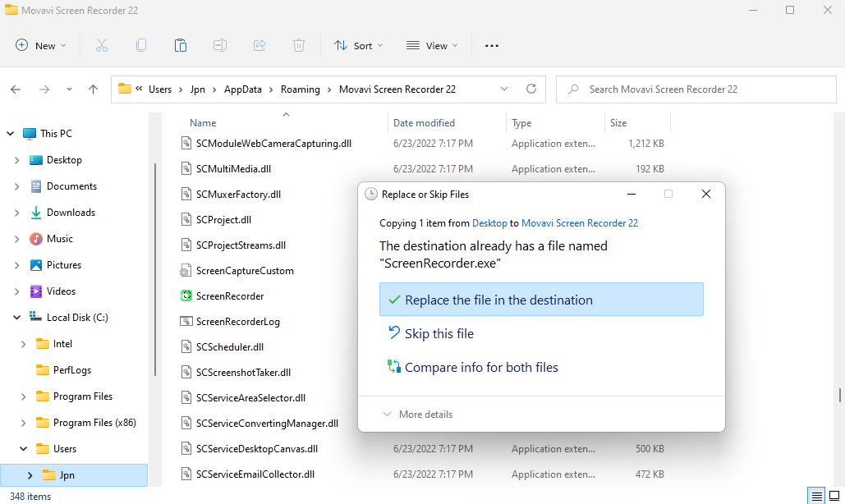
Task: Click the Search Movavi Screen Recorder 22 box
Action: pos(696,89)
